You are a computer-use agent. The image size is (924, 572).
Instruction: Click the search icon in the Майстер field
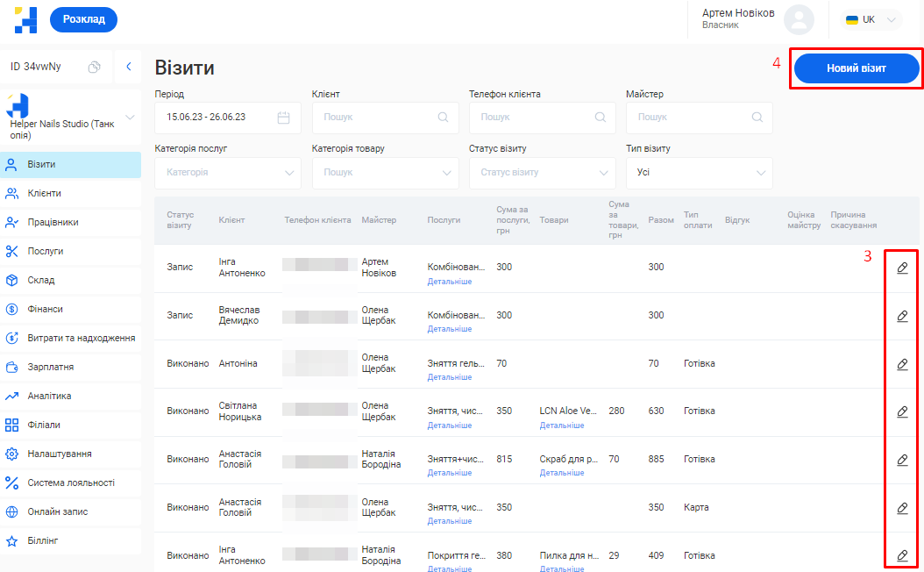point(757,118)
